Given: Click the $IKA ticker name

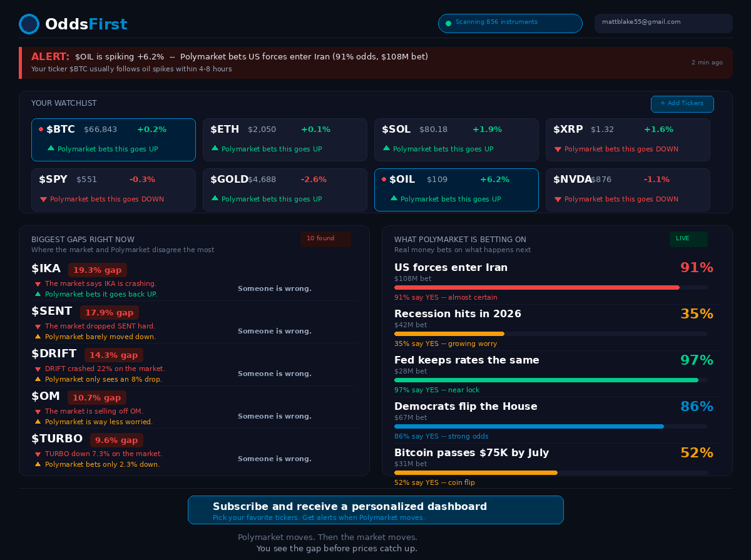Looking at the screenshot, I should 46,269.
